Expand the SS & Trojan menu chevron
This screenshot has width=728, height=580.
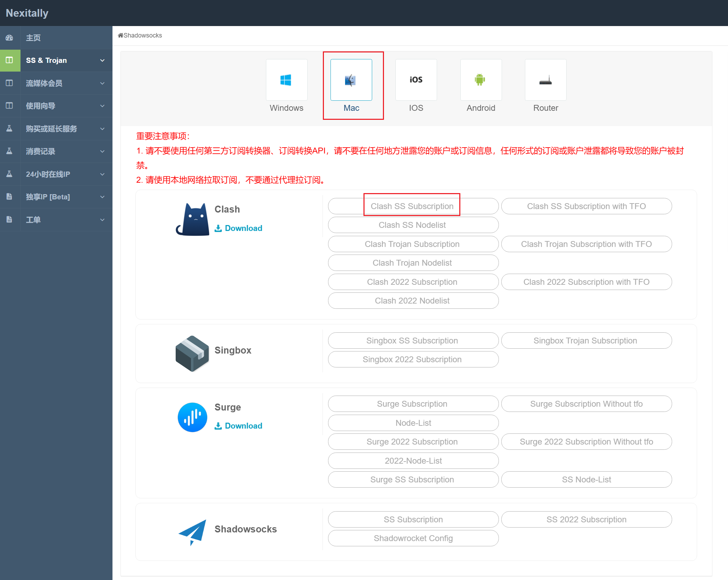pos(102,60)
